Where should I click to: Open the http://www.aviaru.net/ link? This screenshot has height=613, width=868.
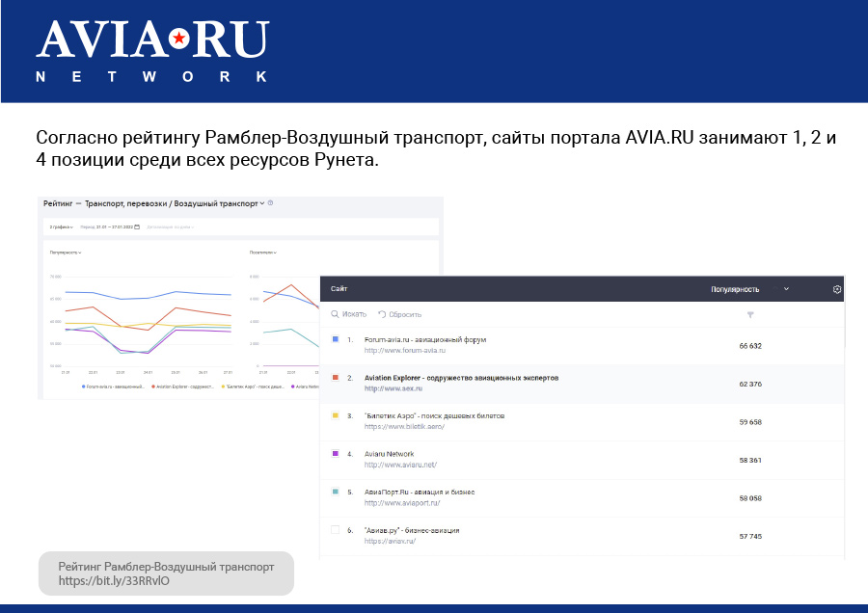[400, 465]
